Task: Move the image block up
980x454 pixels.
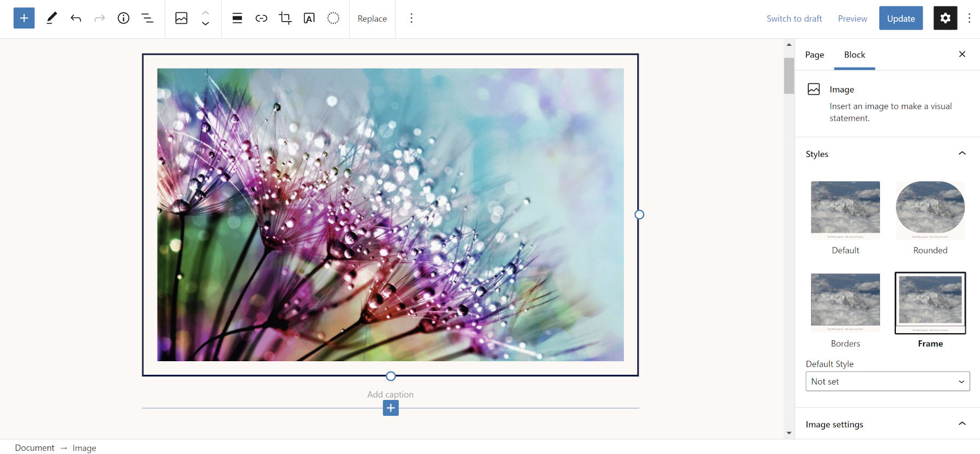Action: tap(206, 13)
